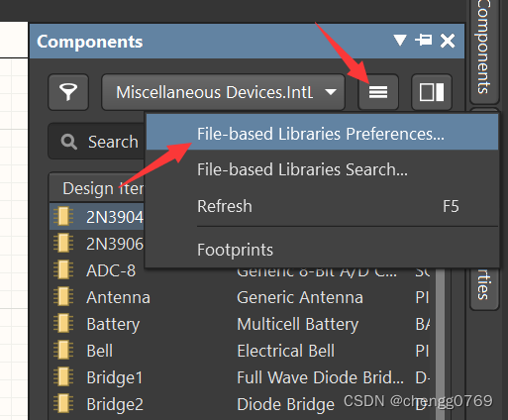The width and height of the screenshot is (508, 420).
Task: Click the Design Item column header
Action: coord(97,188)
